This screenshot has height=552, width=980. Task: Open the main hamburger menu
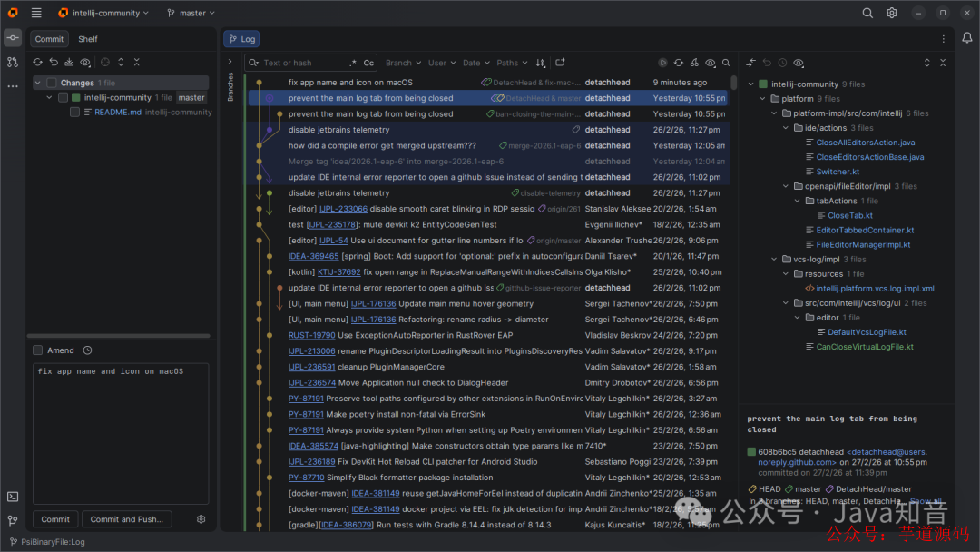pos(36,13)
